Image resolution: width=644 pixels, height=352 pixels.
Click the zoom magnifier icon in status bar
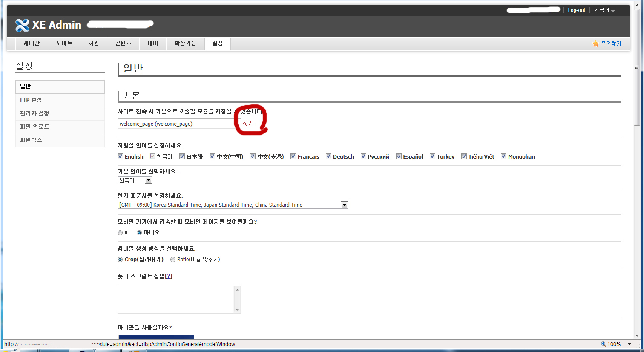coord(603,344)
